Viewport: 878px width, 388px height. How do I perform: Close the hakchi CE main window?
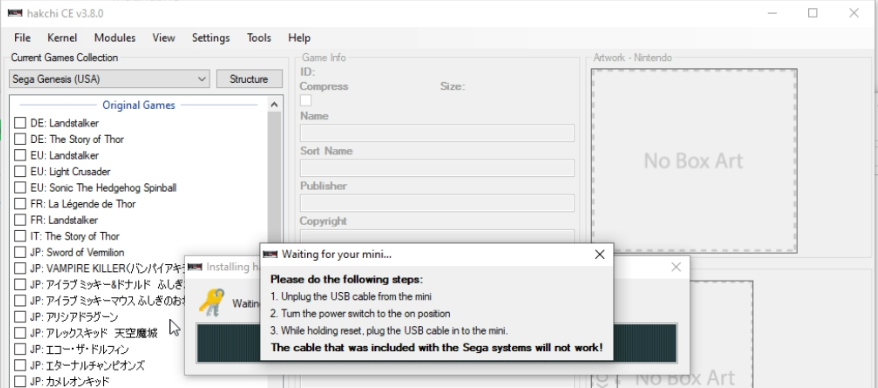(x=854, y=13)
